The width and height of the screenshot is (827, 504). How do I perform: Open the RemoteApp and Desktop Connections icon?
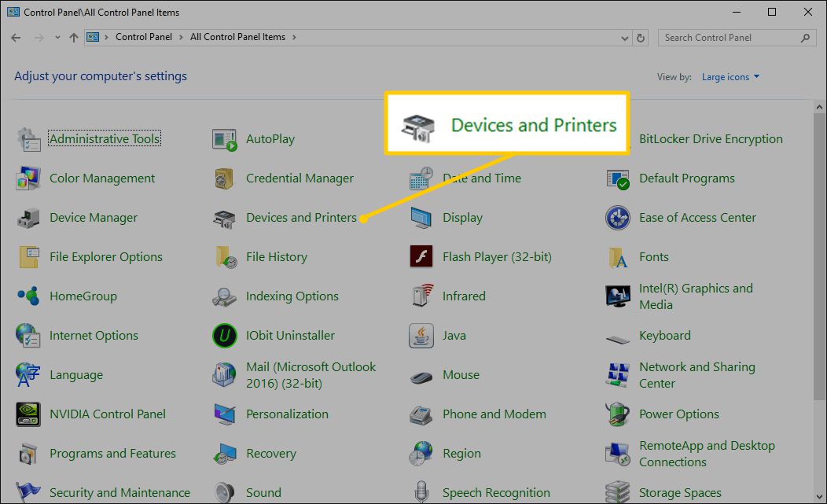pos(618,454)
